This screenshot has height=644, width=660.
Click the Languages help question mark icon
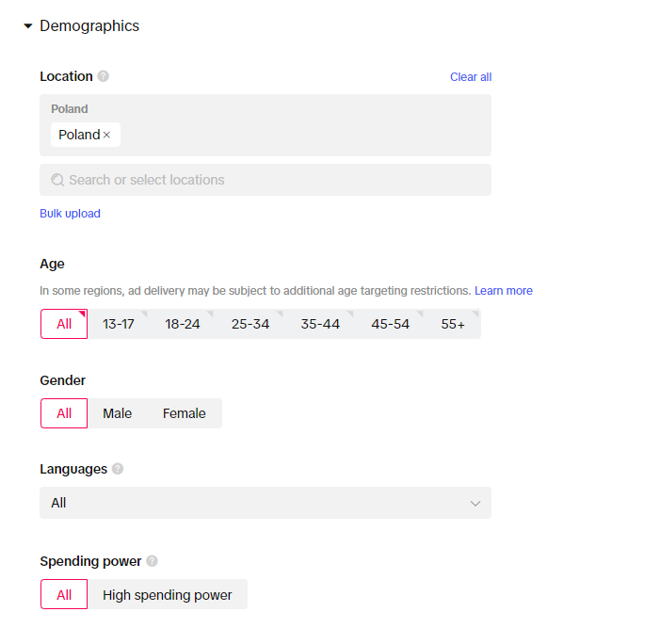[118, 469]
